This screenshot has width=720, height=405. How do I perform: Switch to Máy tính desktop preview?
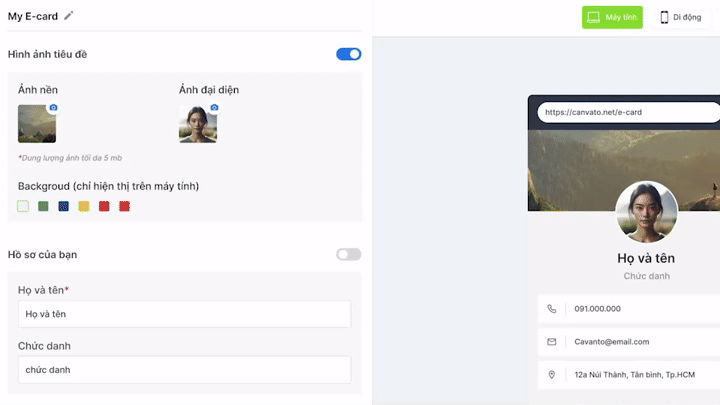click(x=612, y=17)
